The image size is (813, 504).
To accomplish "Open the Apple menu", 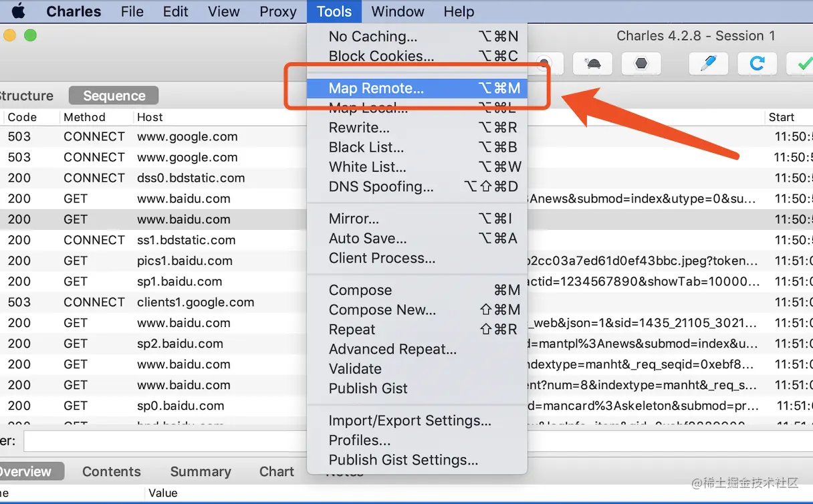I will tap(18, 11).
